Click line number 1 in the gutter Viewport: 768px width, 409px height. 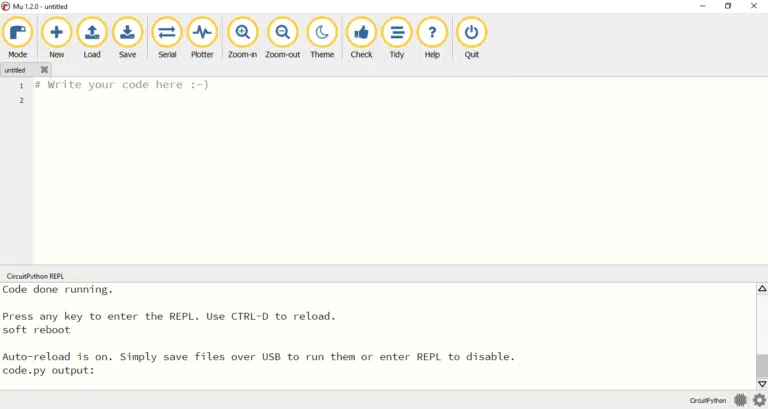(22, 86)
